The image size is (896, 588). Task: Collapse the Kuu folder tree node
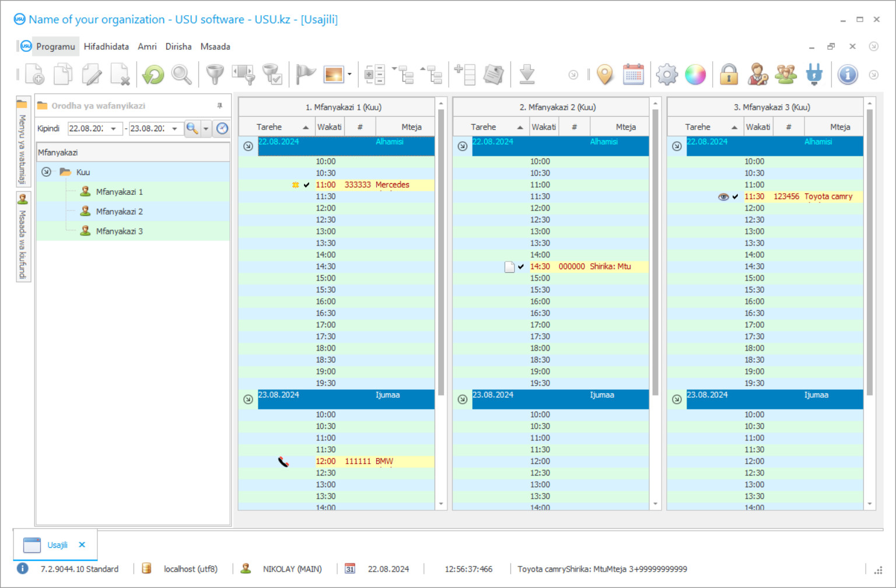(x=46, y=172)
